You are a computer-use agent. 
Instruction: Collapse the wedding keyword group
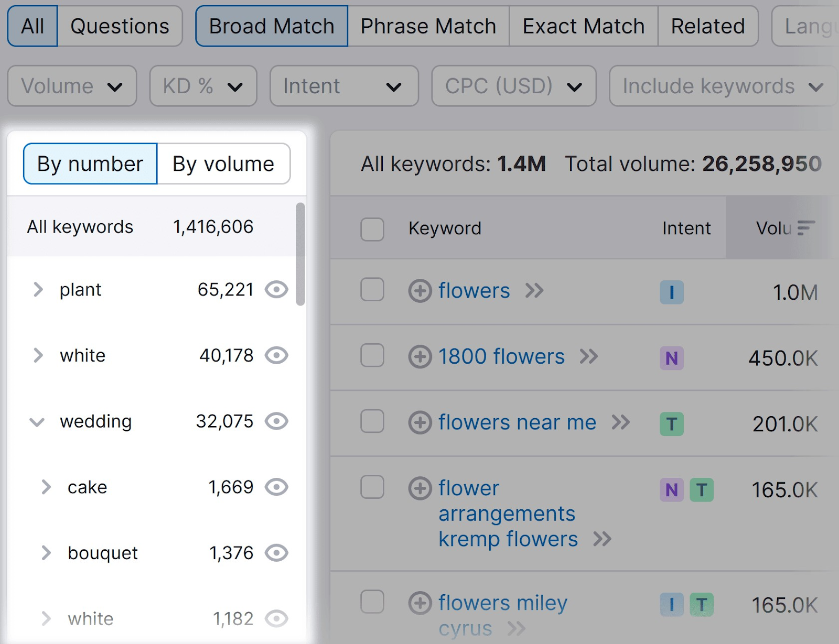[x=37, y=422]
